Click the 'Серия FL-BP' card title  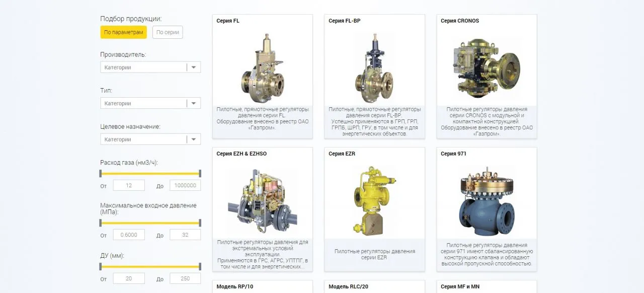click(345, 21)
